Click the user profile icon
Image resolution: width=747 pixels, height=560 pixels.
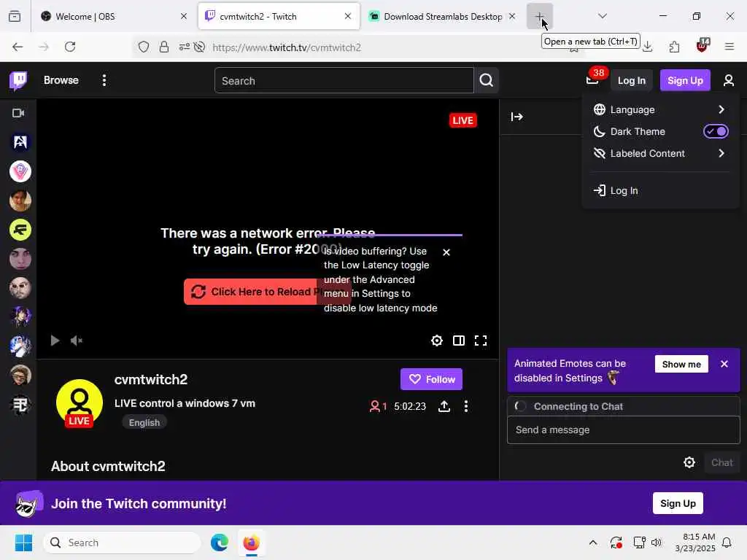pyautogui.click(x=729, y=80)
